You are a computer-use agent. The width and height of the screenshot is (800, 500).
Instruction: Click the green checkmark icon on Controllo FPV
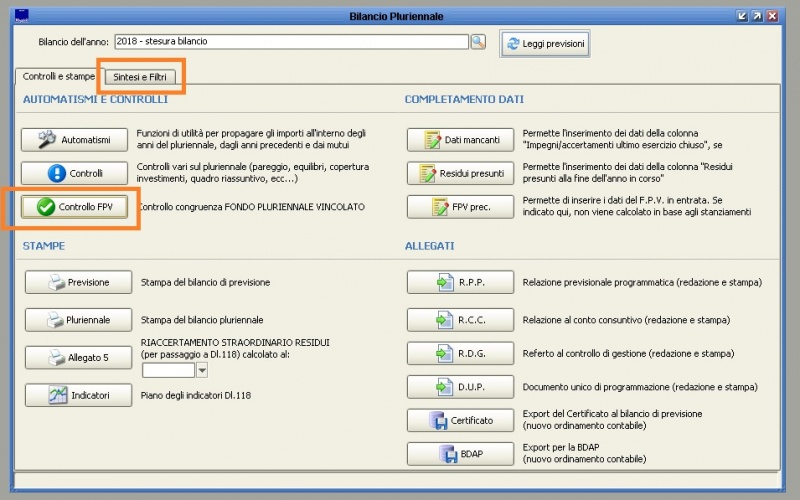click(x=46, y=207)
